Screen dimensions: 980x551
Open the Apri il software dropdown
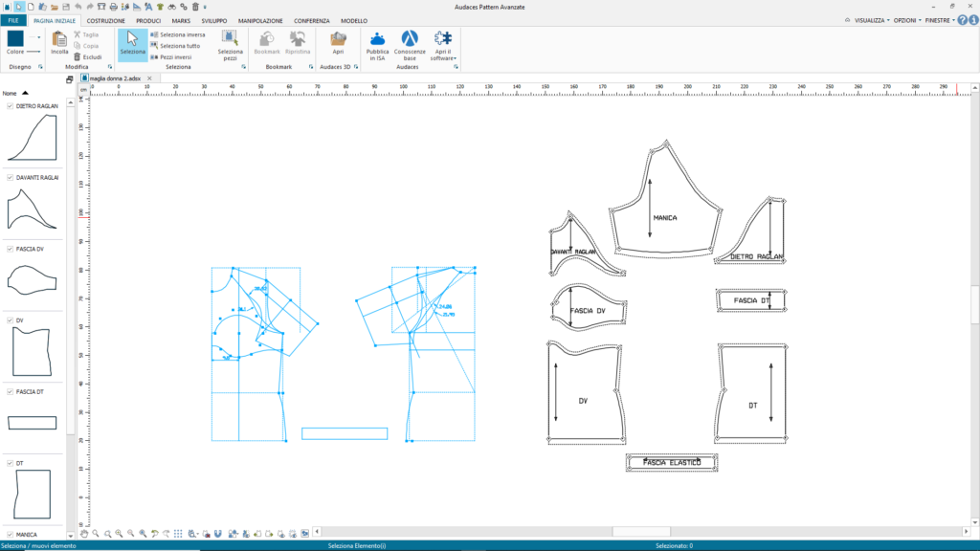tap(443, 45)
